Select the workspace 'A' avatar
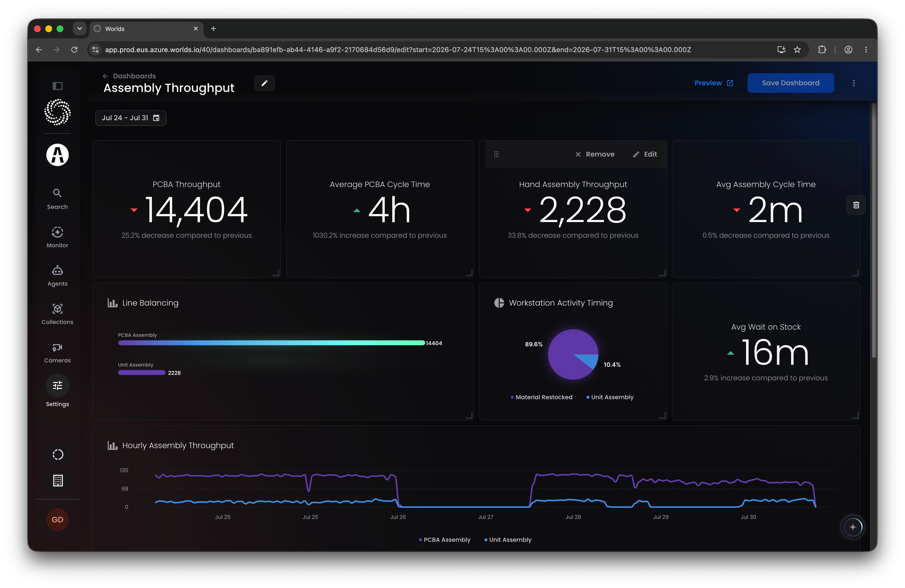905x588 pixels. coord(57,155)
